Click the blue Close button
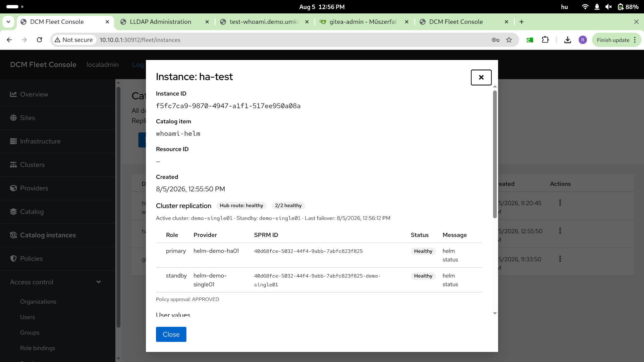644x362 pixels. [171, 334]
